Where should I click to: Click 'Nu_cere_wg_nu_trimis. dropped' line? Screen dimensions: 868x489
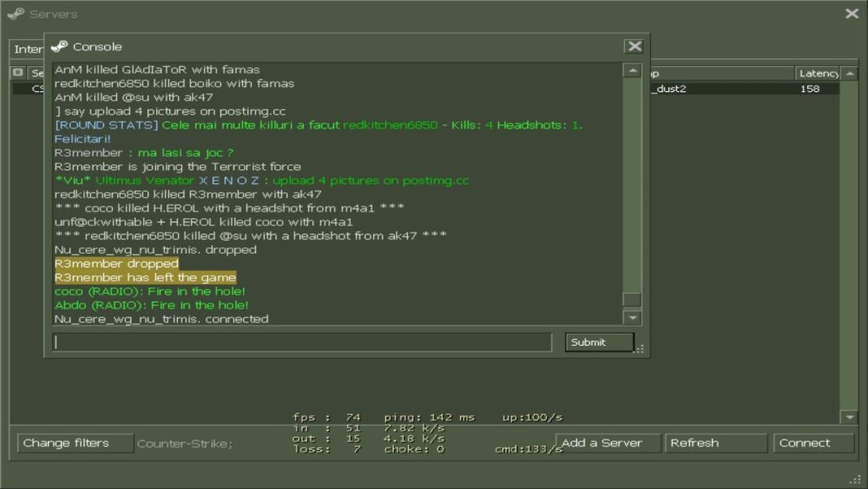coord(155,250)
